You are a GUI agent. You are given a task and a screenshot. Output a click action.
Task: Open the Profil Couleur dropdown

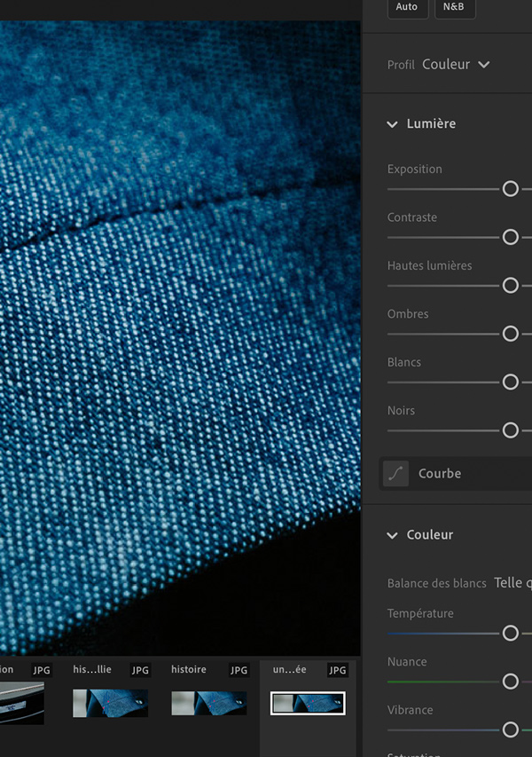coord(456,64)
